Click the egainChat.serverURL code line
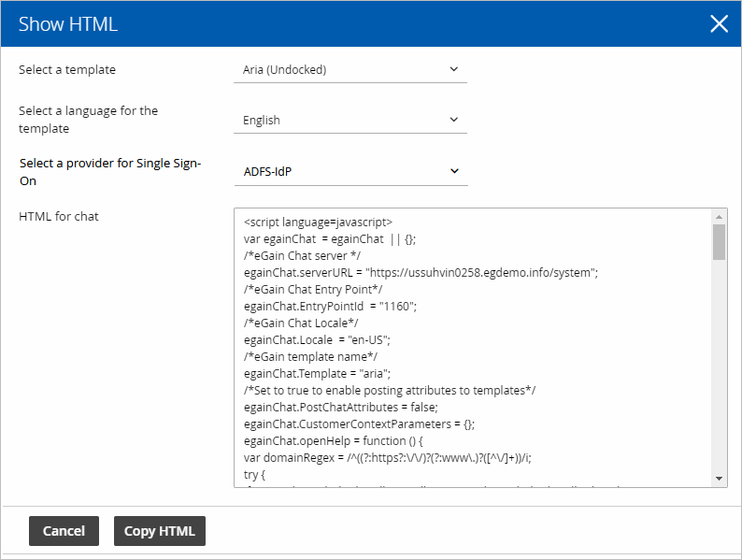The height and width of the screenshot is (560, 742). coord(421,273)
